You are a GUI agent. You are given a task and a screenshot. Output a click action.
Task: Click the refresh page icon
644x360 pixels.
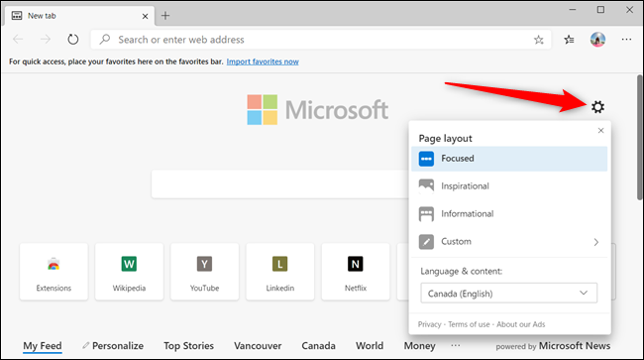tap(72, 40)
